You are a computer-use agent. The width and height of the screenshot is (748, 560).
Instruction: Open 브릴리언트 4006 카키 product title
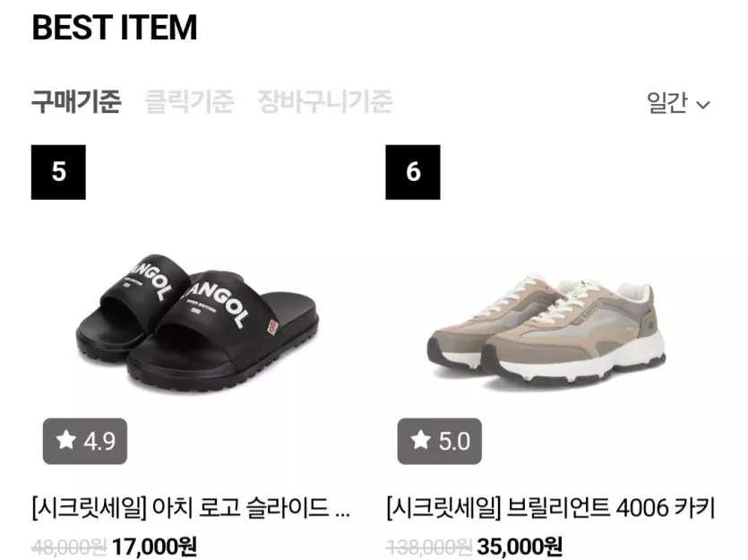pos(551,507)
